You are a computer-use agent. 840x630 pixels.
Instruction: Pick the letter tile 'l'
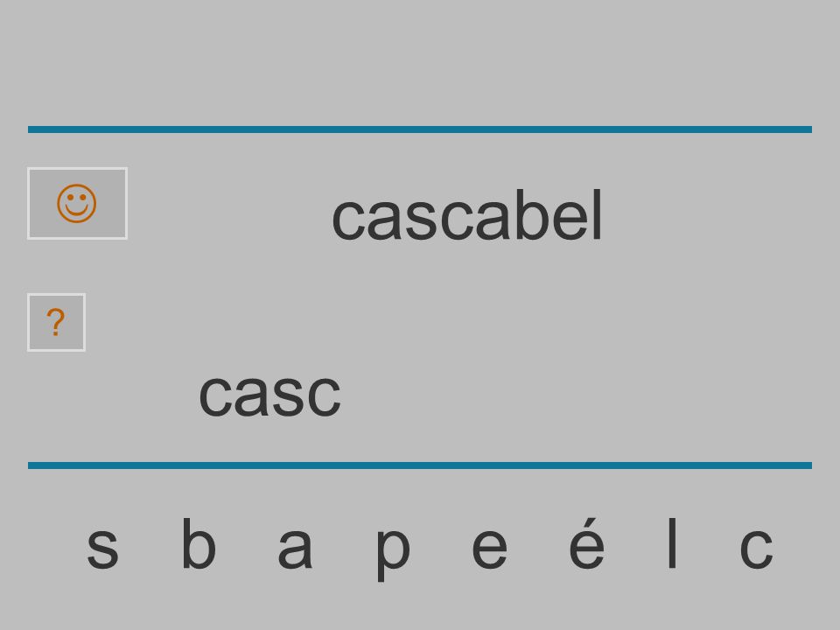pos(672,542)
